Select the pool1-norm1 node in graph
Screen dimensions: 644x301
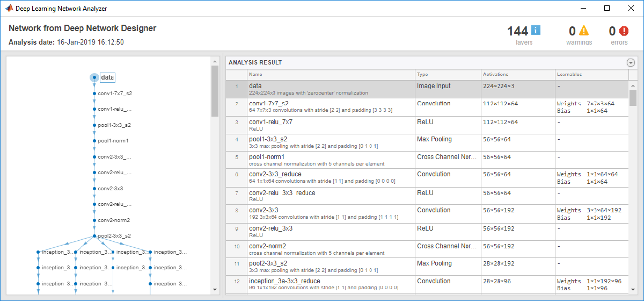click(x=94, y=141)
